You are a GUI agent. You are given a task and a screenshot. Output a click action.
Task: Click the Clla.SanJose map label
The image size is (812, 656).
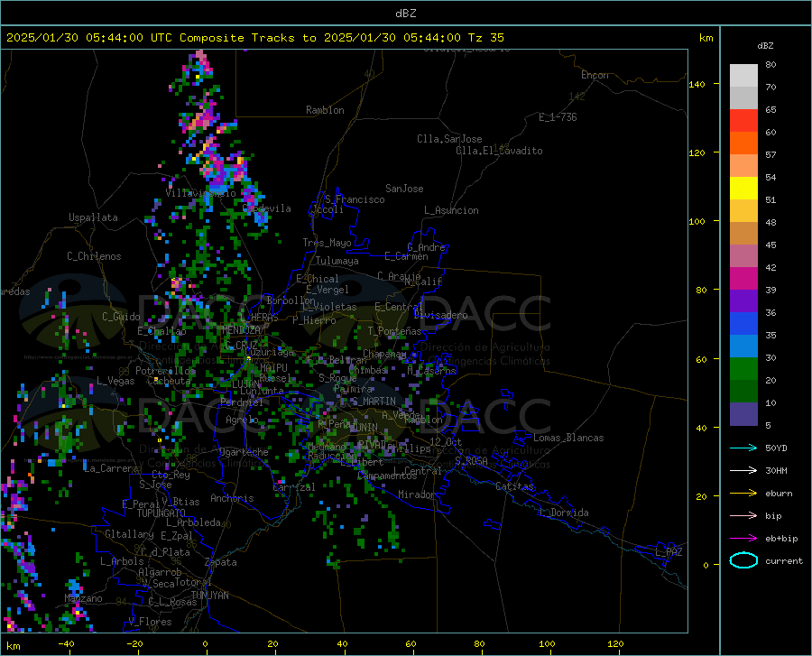[449, 139]
